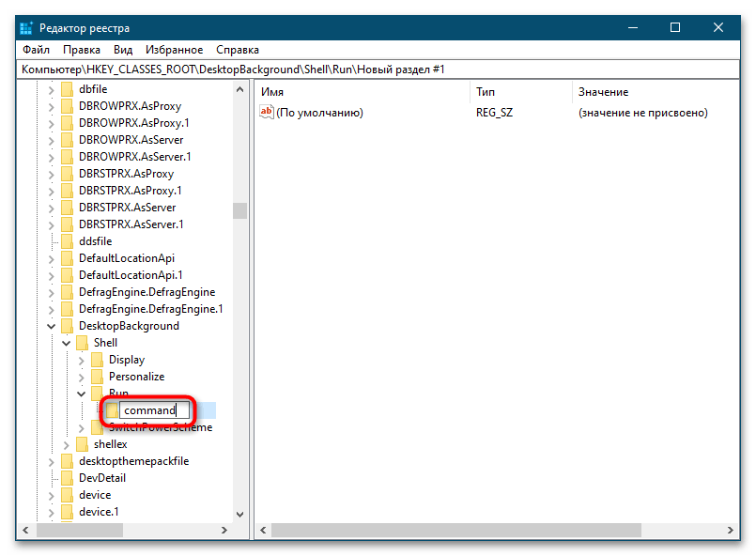Image resolution: width=756 pixels, height=556 pixels.
Task: Open the Избранное menu
Action: pyautogui.click(x=174, y=50)
